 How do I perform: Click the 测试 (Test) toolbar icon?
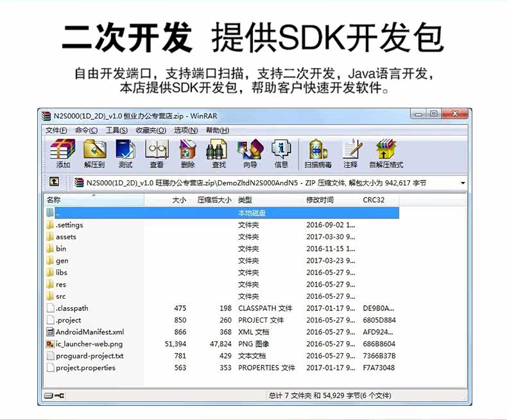click(x=125, y=153)
